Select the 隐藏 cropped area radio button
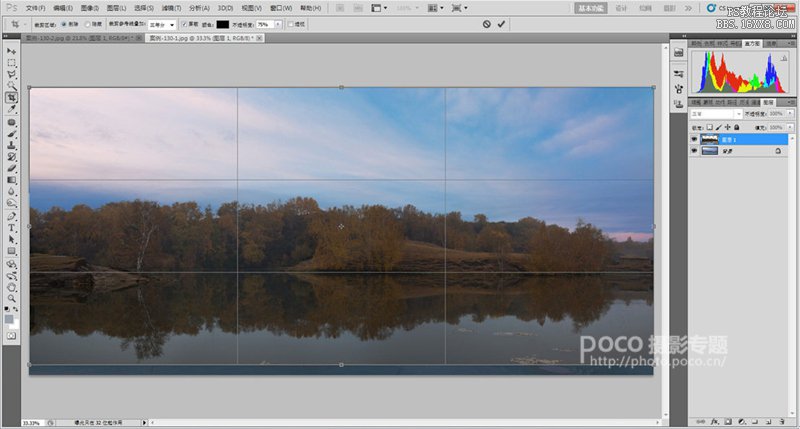The height and width of the screenshot is (429, 800). pos(87,24)
